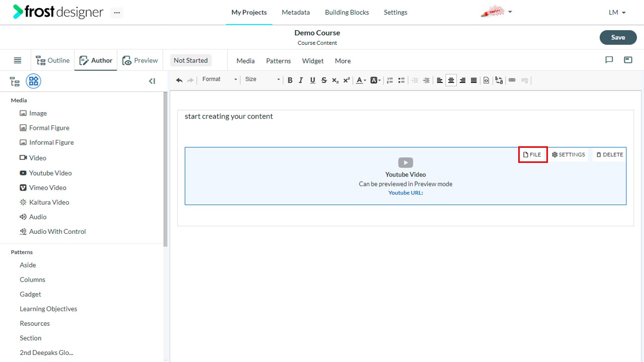Screen dimensions: 644x362
Task: Add the Learning Objectives pattern
Action: [x=48, y=309]
